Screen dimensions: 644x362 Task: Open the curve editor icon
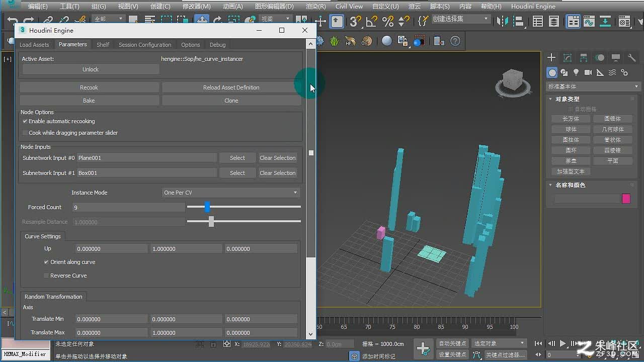pos(589,21)
